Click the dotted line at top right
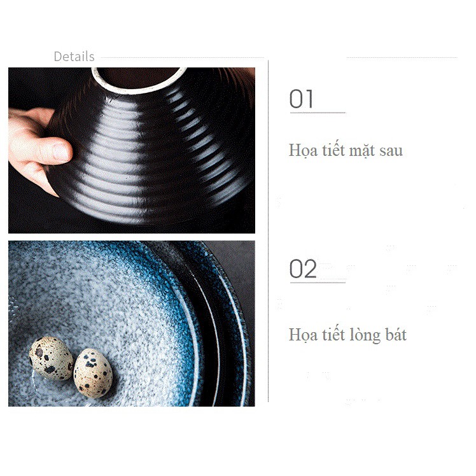The height and width of the screenshot is (476, 476). (402, 57)
